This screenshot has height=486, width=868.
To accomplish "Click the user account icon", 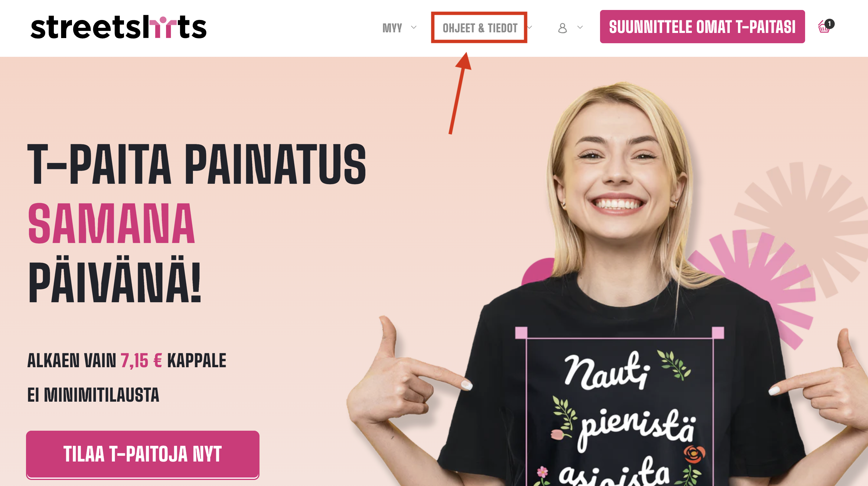I will click(562, 28).
